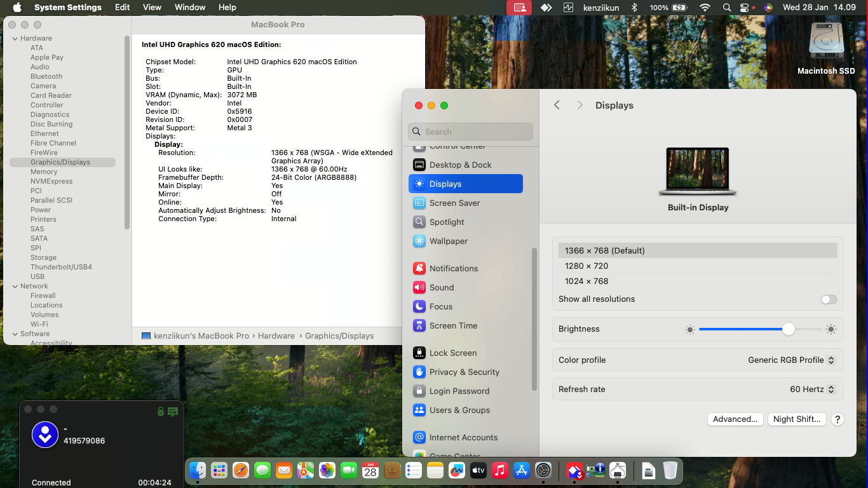
Task: Open the Apple menu
Action: [x=17, y=8]
